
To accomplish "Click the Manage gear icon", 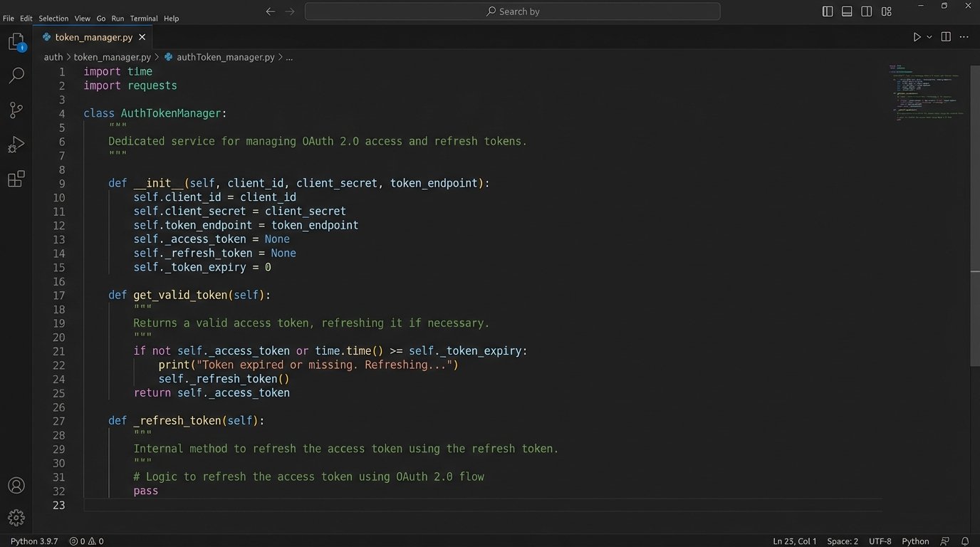I will (x=16, y=518).
